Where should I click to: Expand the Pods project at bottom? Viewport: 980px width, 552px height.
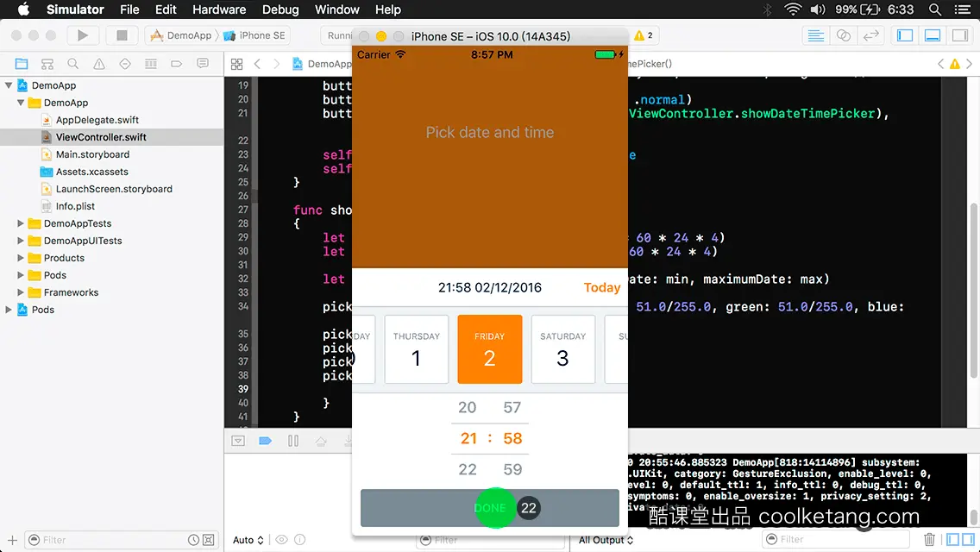pos(9,310)
